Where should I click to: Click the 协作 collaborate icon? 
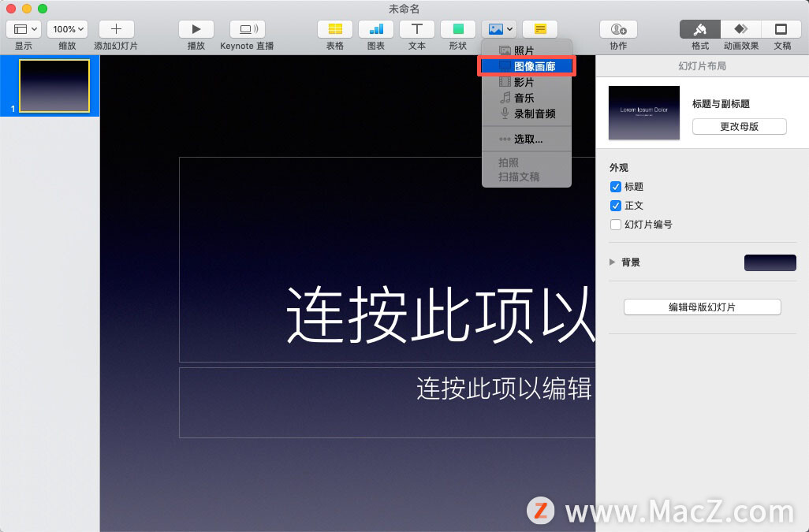click(618, 29)
